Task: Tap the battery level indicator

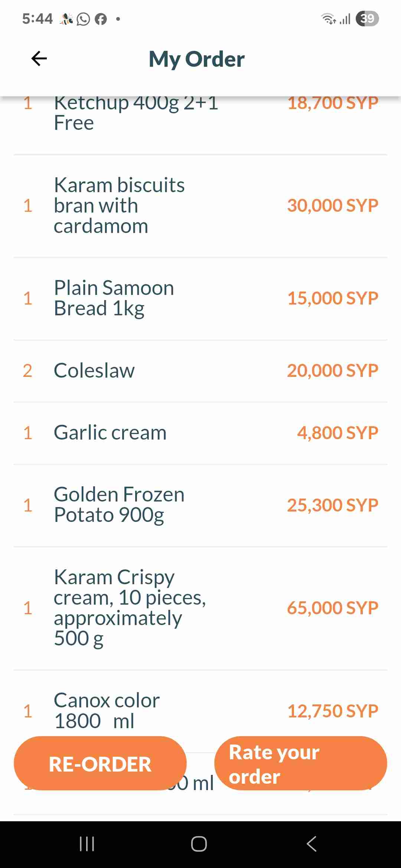Action: pyautogui.click(x=367, y=19)
